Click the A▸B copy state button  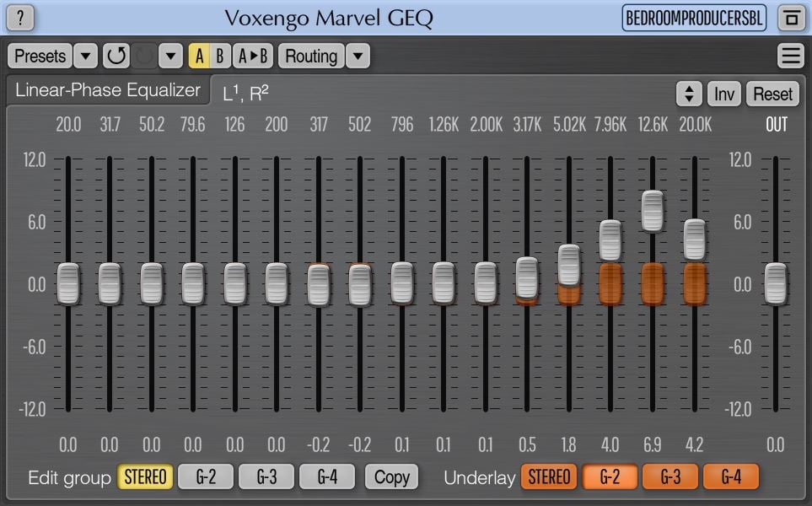[253, 56]
